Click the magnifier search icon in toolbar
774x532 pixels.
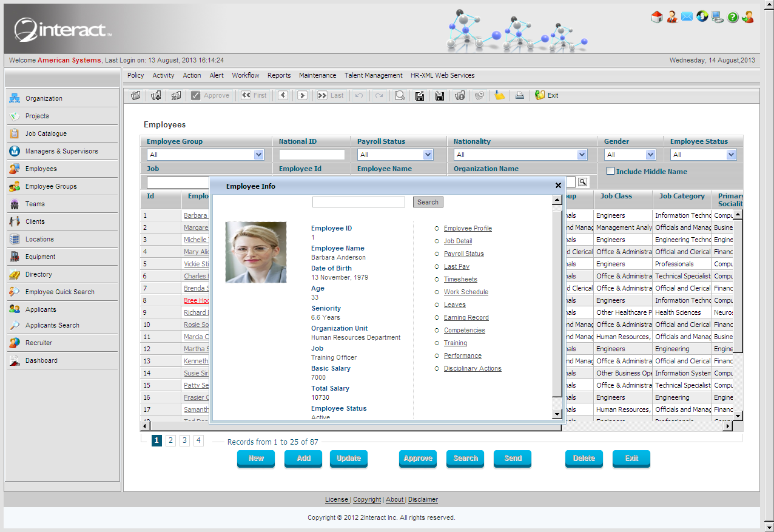pyautogui.click(x=399, y=95)
